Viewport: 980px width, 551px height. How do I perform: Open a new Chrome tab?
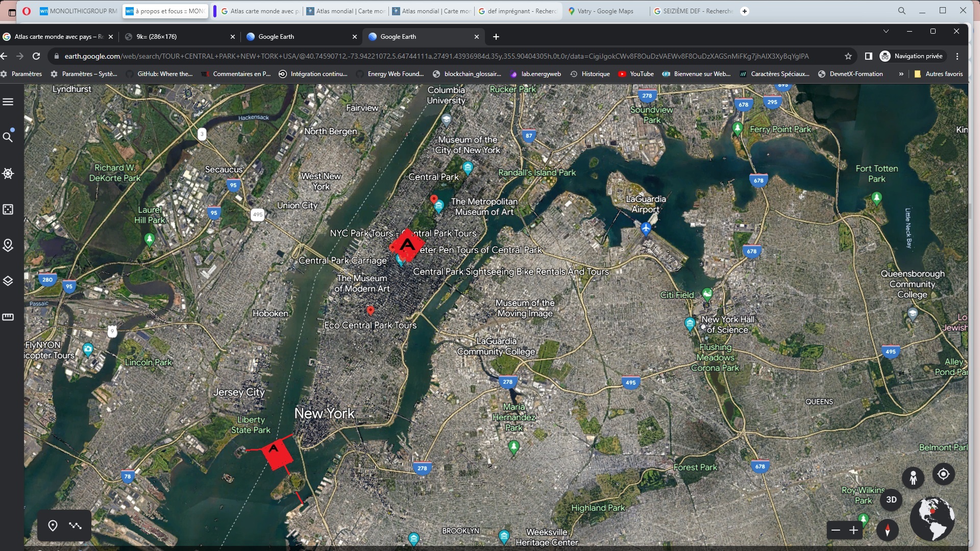click(496, 37)
